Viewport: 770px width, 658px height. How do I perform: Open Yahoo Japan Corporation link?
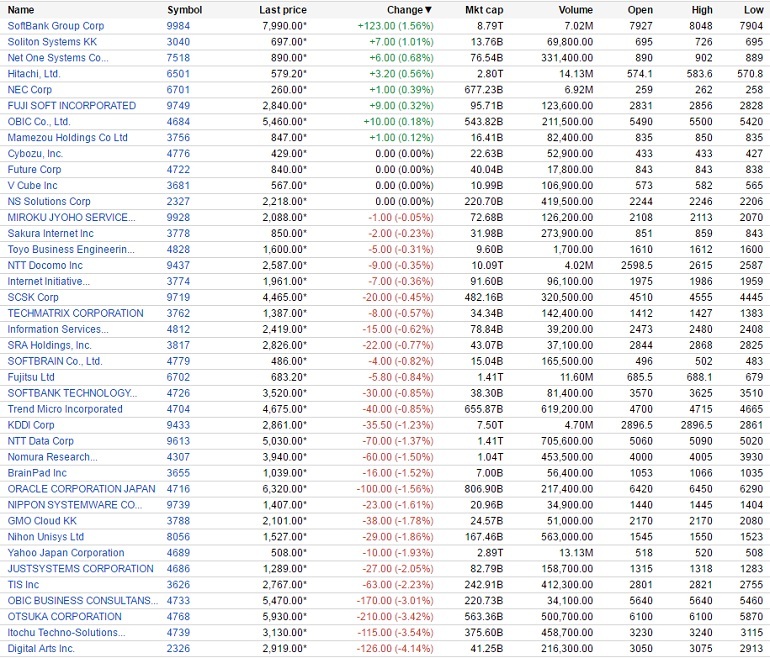click(x=66, y=552)
